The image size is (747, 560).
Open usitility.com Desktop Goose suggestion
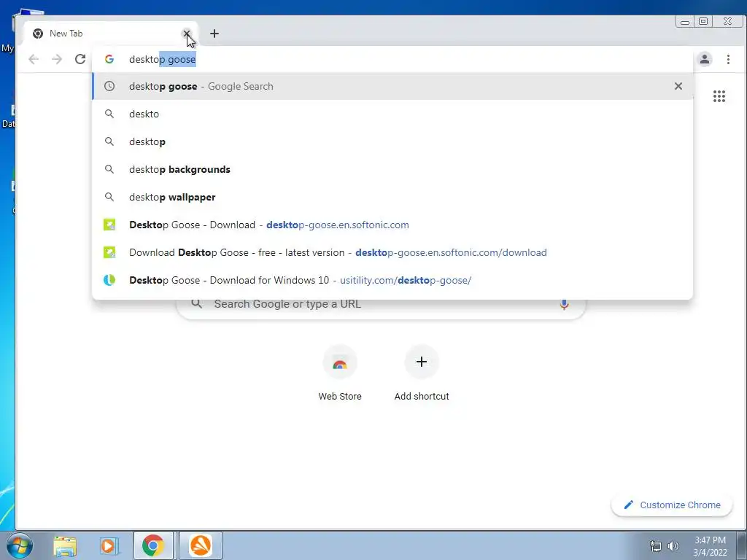coord(392,280)
